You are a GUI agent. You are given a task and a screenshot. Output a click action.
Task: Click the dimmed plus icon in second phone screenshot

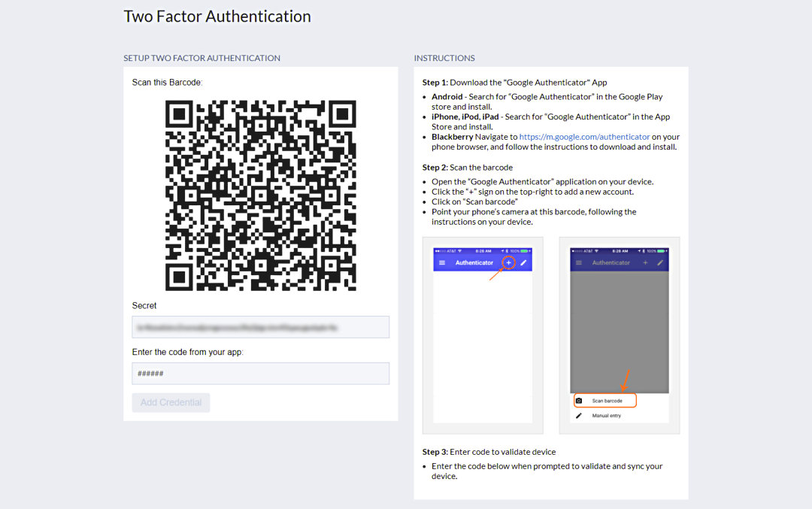[x=645, y=262]
